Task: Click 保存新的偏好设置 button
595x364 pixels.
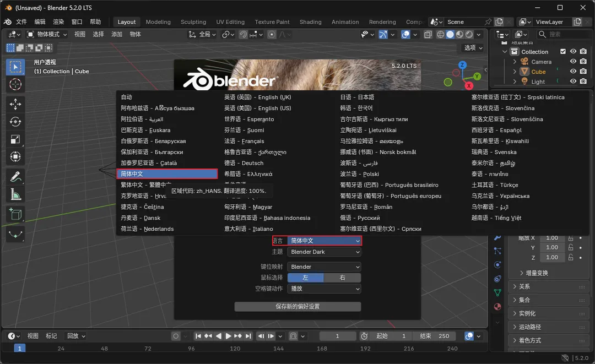Action: coord(297,306)
